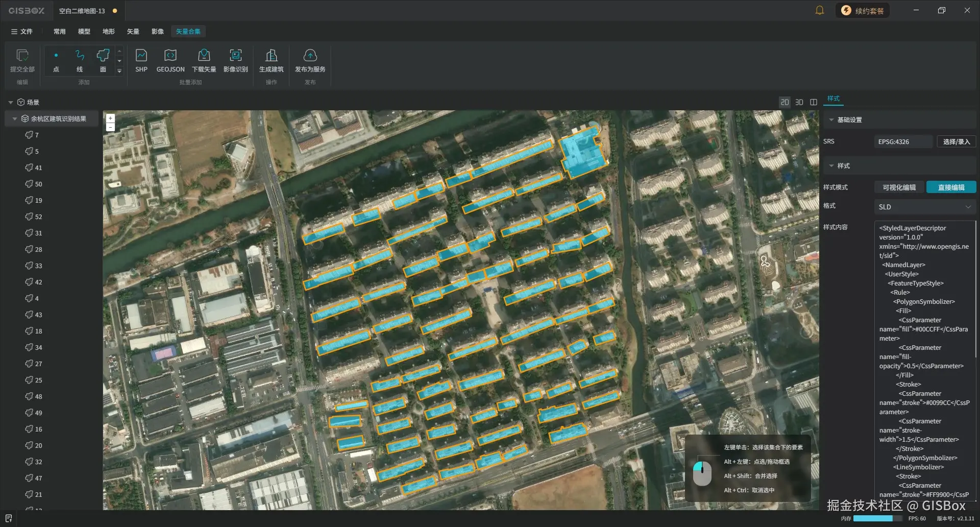Collapse the 余杭区建筑识别结果 layer group
Screen dimensions: 980x527
tap(15, 118)
